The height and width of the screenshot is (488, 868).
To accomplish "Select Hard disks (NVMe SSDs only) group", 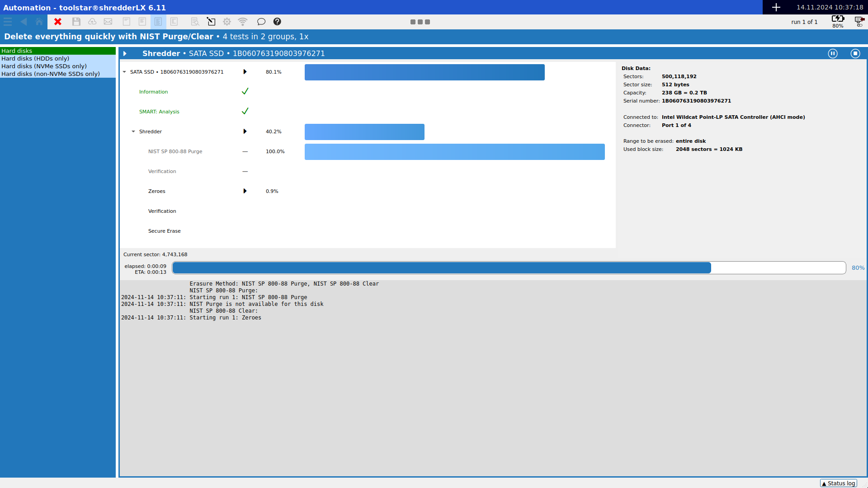I will (x=44, y=66).
